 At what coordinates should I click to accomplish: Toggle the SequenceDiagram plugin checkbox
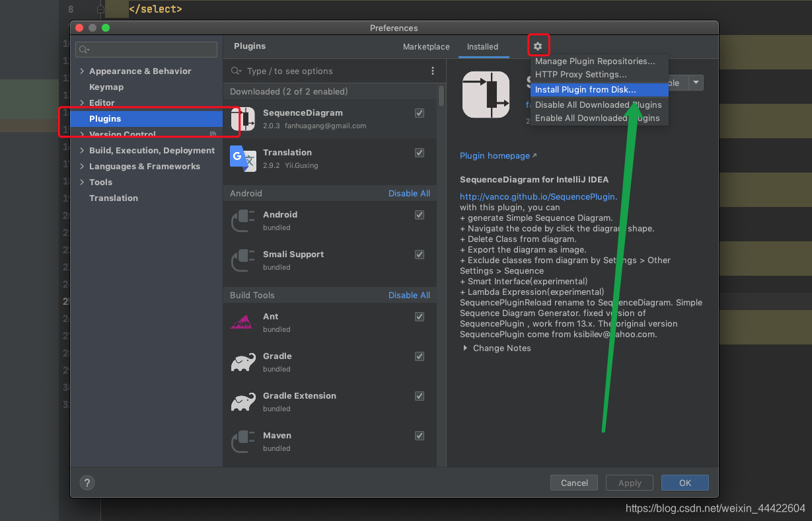[420, 113]
